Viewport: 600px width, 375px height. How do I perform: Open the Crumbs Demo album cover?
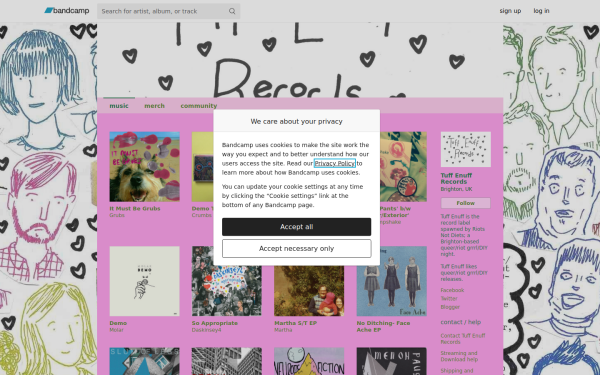pyautogui.click(x=202, y=167)
